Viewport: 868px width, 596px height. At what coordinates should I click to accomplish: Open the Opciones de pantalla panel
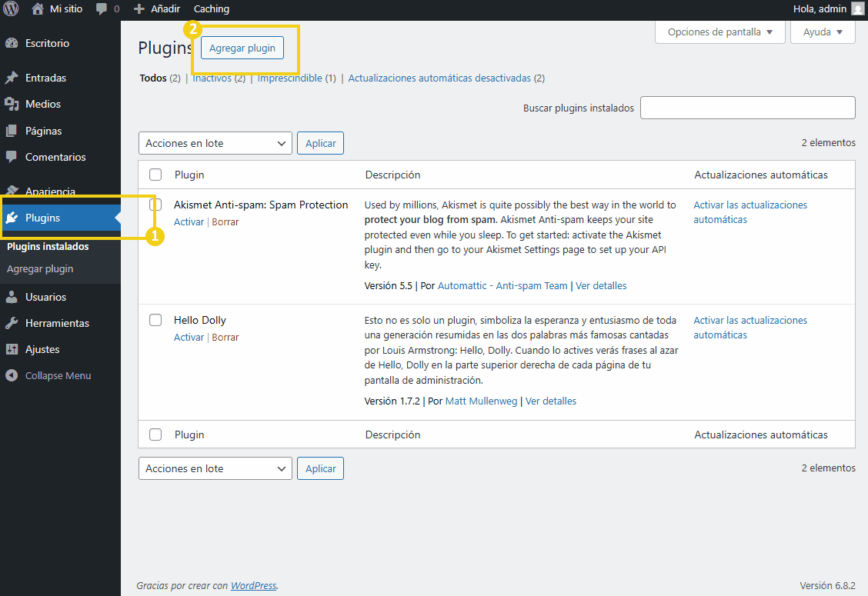click(x=719, y=32)
